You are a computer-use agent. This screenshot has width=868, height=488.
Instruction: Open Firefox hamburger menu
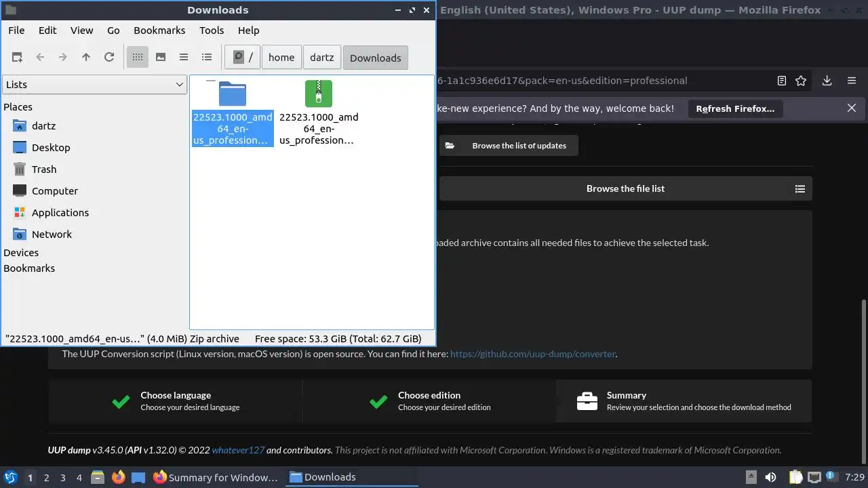852,81
